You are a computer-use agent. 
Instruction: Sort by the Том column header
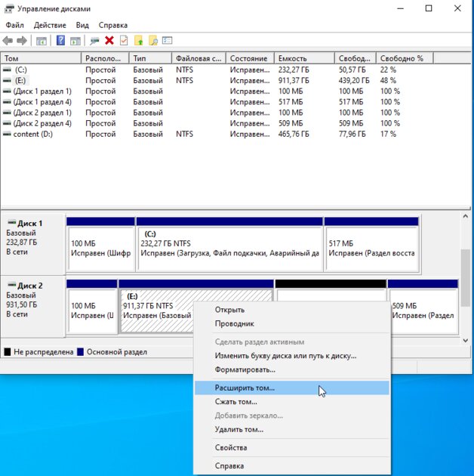click(41, 58)
